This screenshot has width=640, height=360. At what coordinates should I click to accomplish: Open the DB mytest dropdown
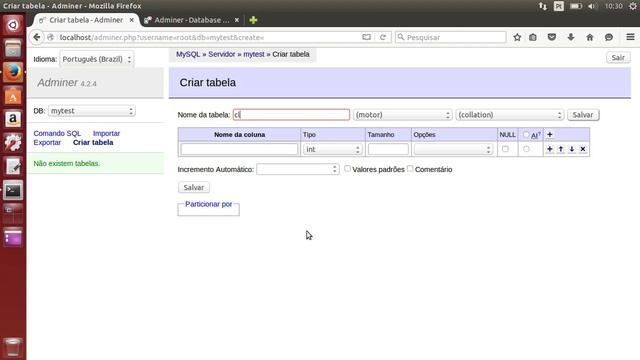click(91, 111)
